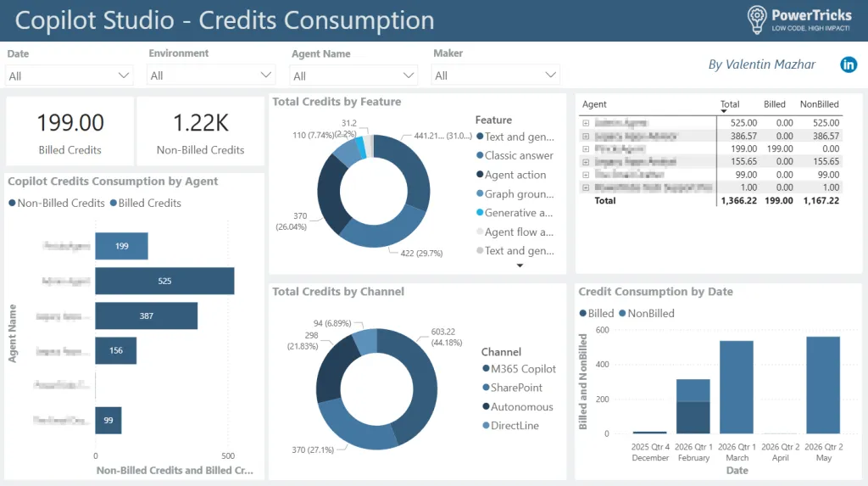Sort table by NonBilled column header
Screen dimensions: 868x486
click(x=820, y=104)
